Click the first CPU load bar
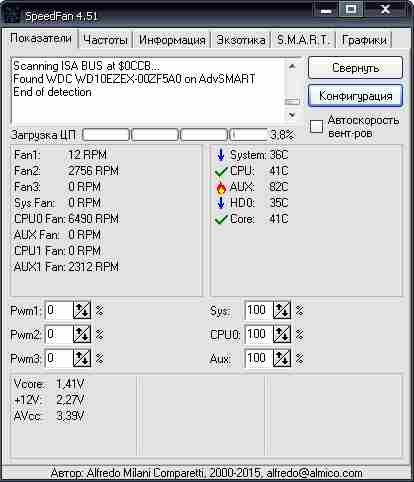 106,135
